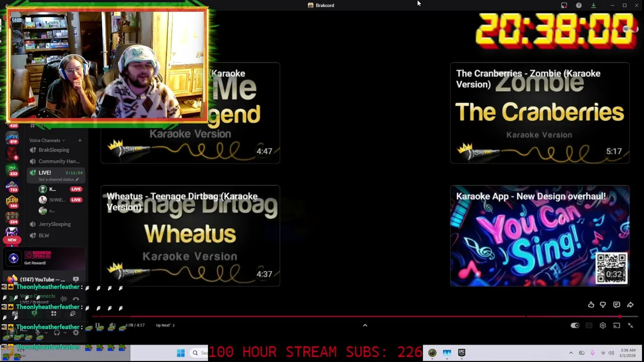Toggle closed captions on the player

click(x=589, y=325)
